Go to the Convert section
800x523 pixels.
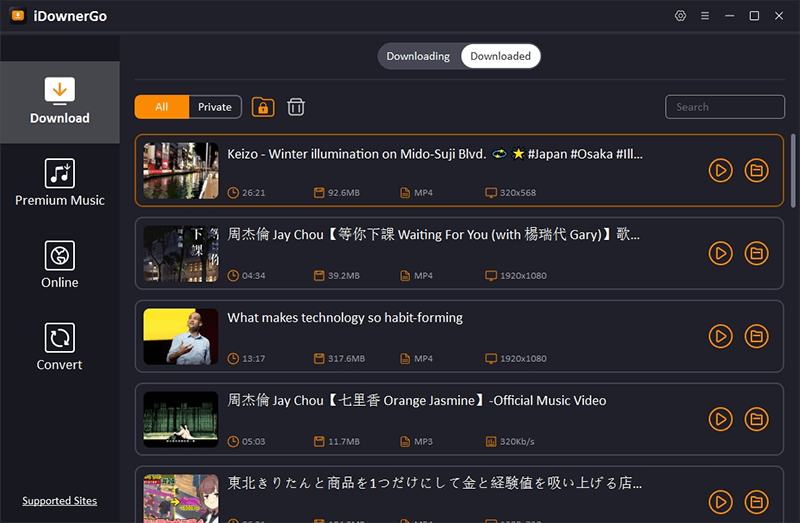pyautogui.click(x=60, y=347)
